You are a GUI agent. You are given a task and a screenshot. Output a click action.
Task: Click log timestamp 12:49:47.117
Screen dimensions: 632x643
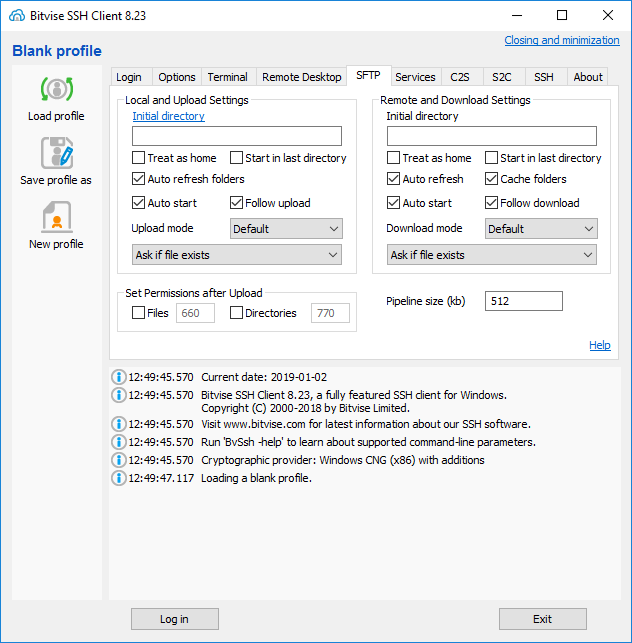(x=161, y=478)
